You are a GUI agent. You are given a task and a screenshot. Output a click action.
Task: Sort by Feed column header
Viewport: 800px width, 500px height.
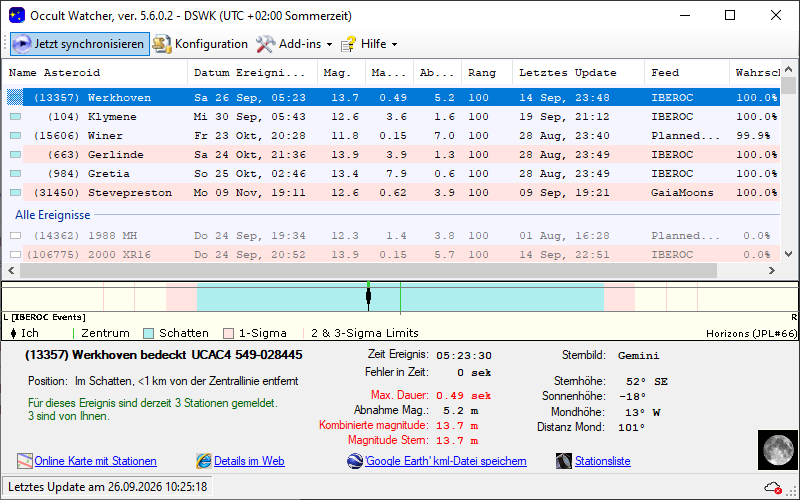687,72
